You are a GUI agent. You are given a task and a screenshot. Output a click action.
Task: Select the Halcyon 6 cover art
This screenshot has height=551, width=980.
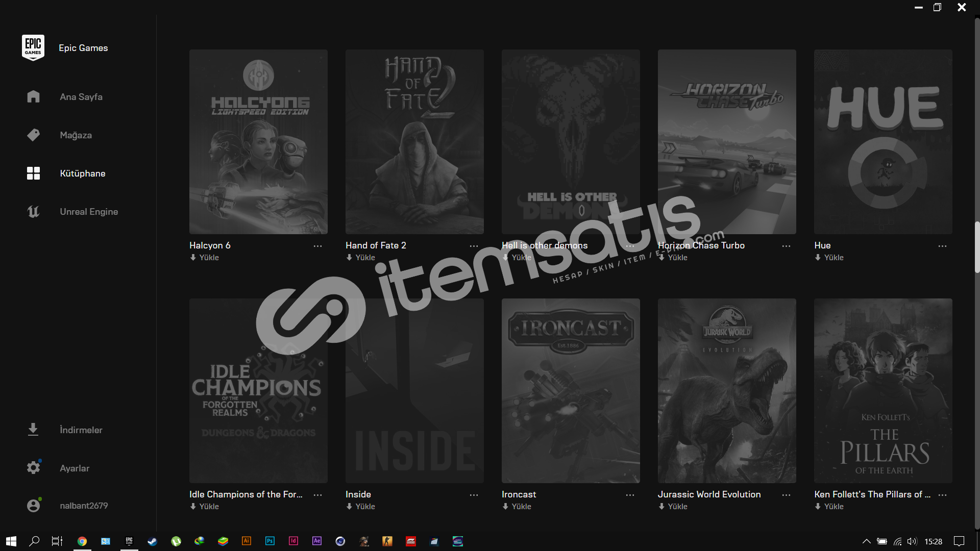point(258,142)
